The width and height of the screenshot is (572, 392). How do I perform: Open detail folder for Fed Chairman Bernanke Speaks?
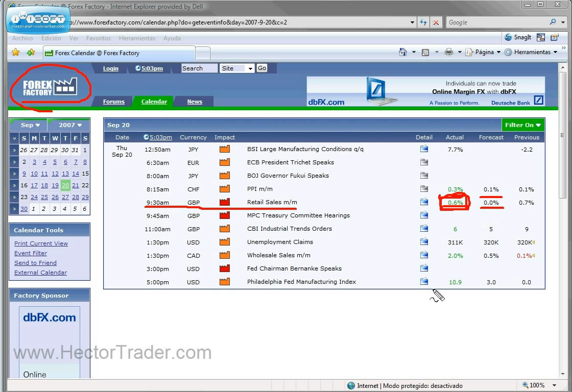(424, 268)
